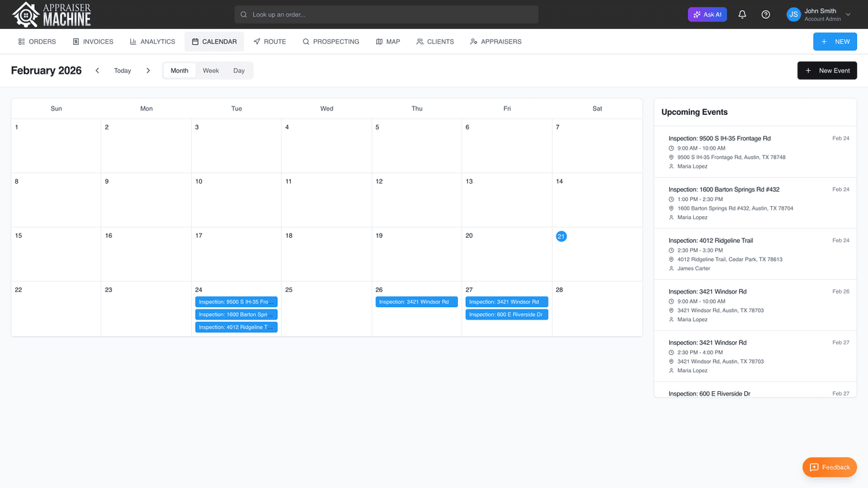
Task: Open the Ask AI assistant
Action: point(707,14)
